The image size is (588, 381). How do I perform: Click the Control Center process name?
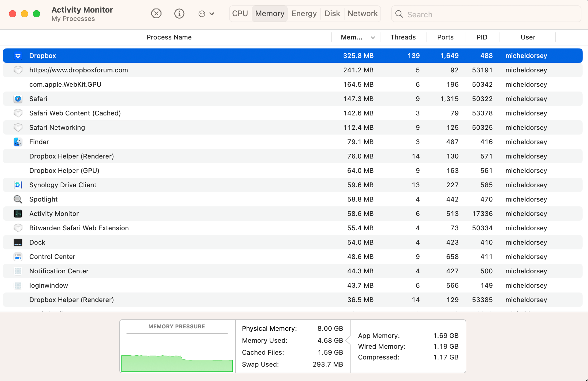click(52, 257)
